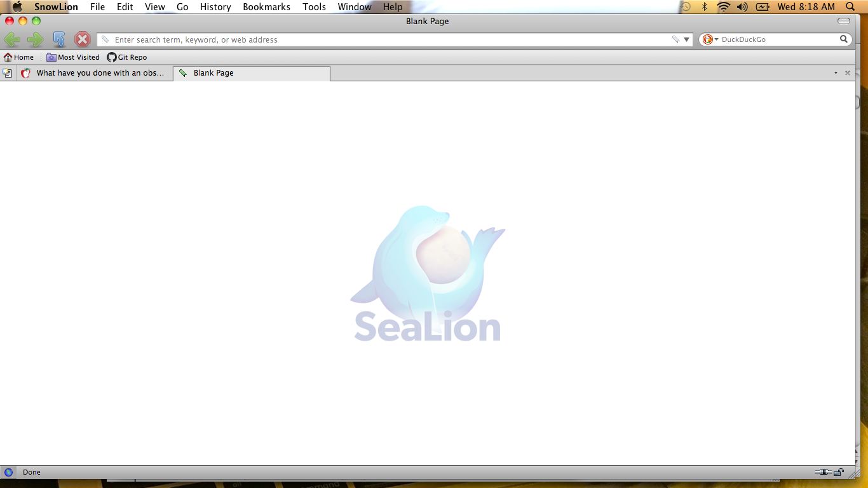Click the Time Machine menu bar icon
The image size is (868, 488).
(686, 7)
